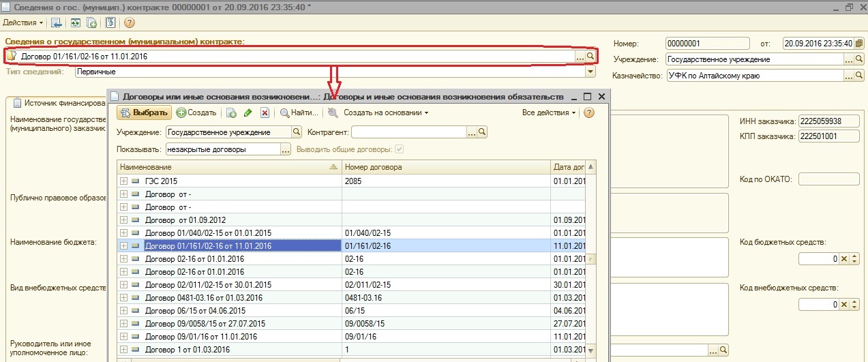Click the green plus Создать icon
868x362 pixels.
(x=181, y=112)
